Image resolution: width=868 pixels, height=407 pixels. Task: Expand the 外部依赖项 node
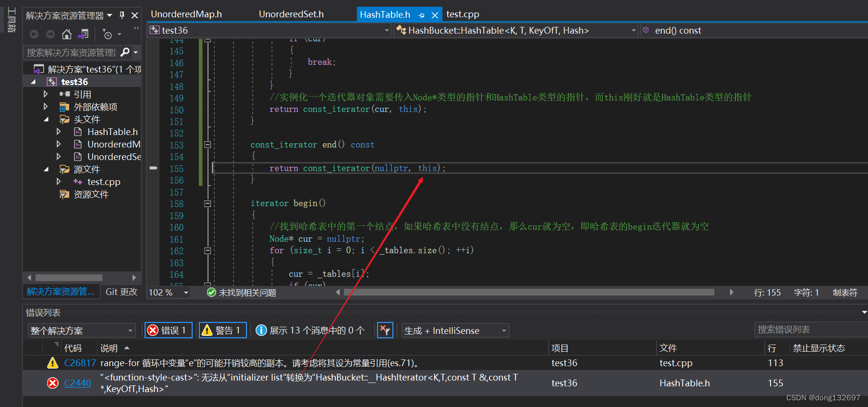(45, 107)
